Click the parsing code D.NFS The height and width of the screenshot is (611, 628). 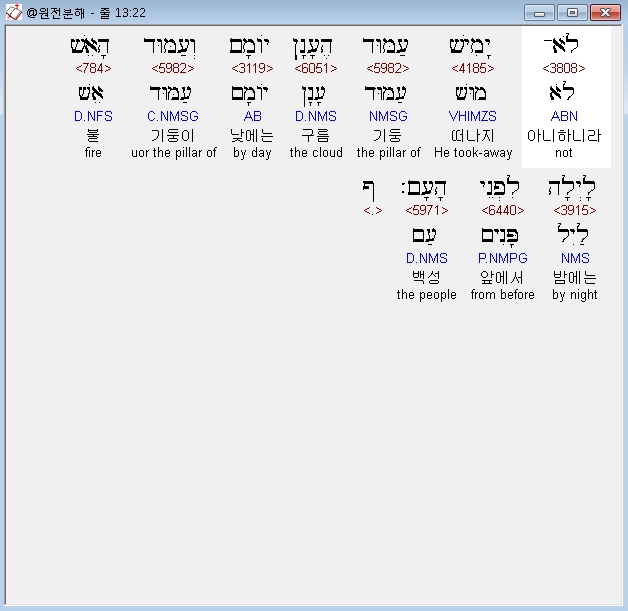point(93,117)
